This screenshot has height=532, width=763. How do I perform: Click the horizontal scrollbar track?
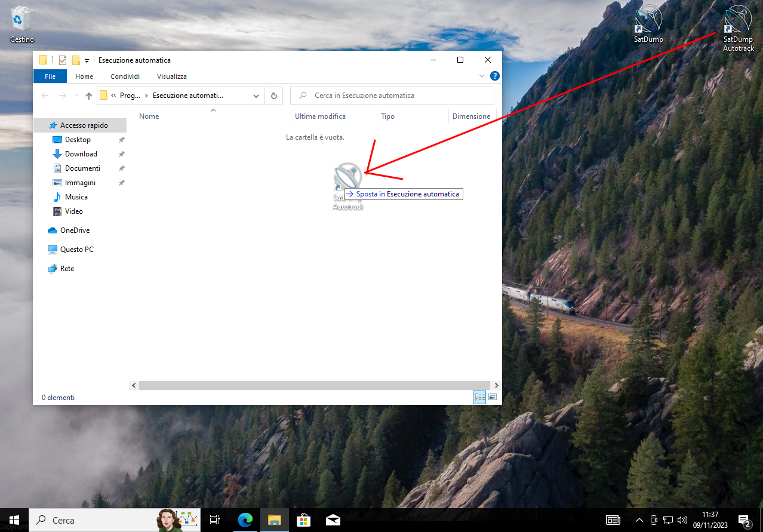click(x=315, y=386)
